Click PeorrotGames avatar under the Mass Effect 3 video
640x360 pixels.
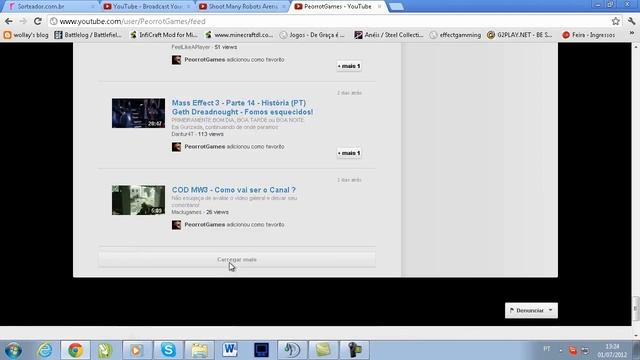(176, 147)
